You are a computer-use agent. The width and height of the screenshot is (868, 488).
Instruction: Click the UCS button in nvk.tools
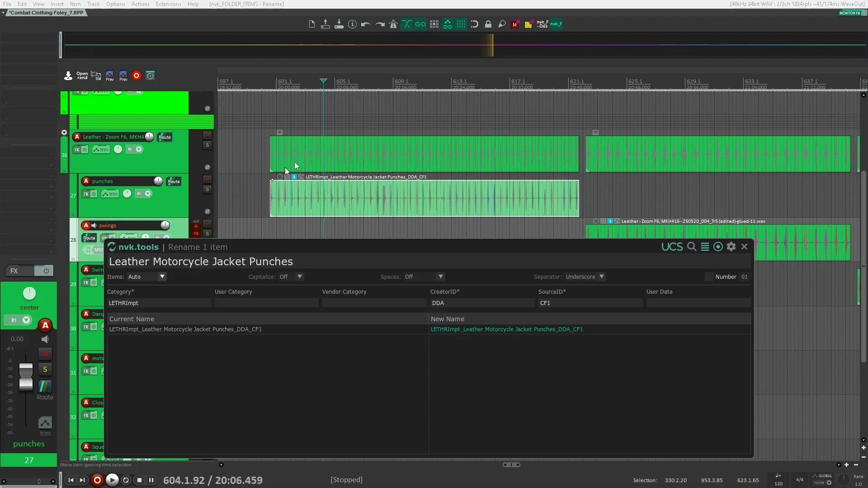pos(672,247)
